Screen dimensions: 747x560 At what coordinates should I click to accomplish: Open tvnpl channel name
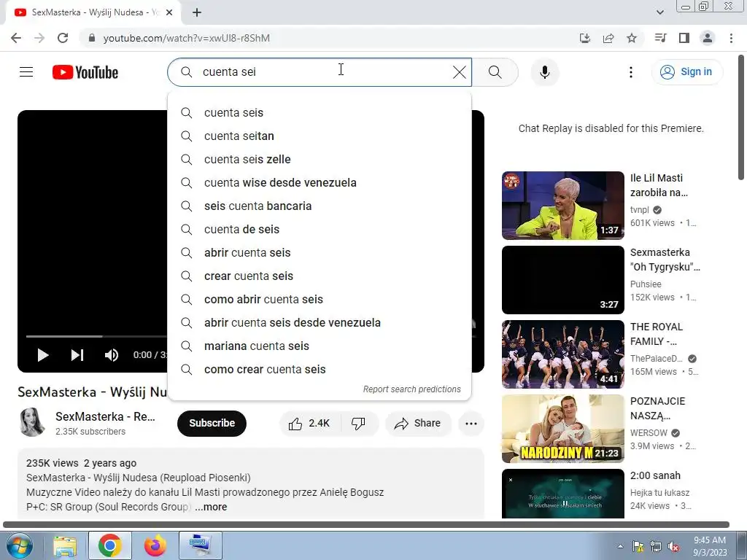coord(639,209)
